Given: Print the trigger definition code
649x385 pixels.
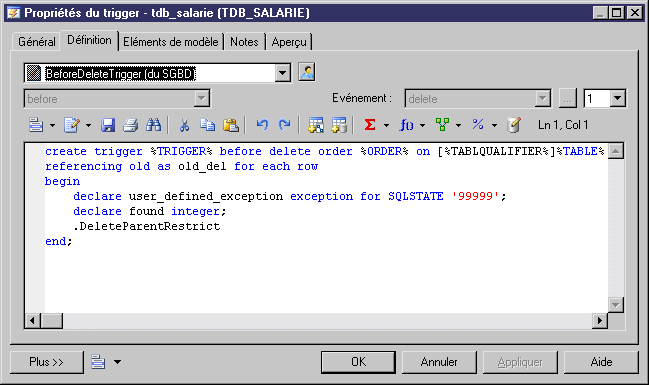Looking at the screenshot, I should click(130, 125).
